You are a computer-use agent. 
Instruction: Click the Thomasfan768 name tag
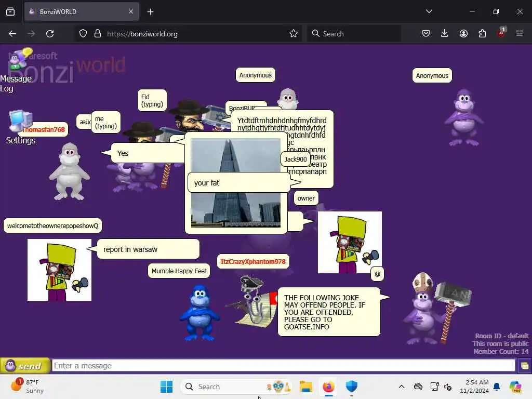[45, 129]
